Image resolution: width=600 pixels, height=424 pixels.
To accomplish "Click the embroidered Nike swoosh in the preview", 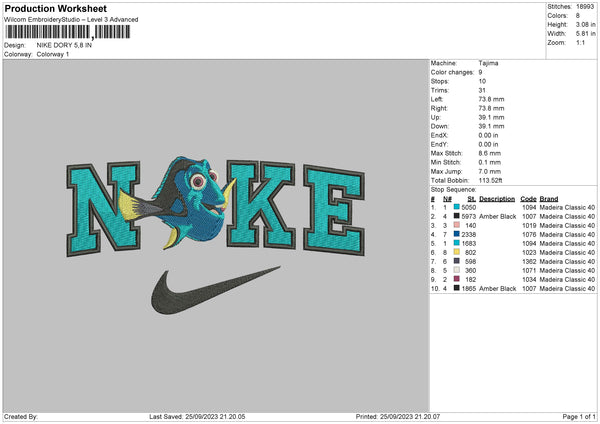I will click(x=215, y=290).
